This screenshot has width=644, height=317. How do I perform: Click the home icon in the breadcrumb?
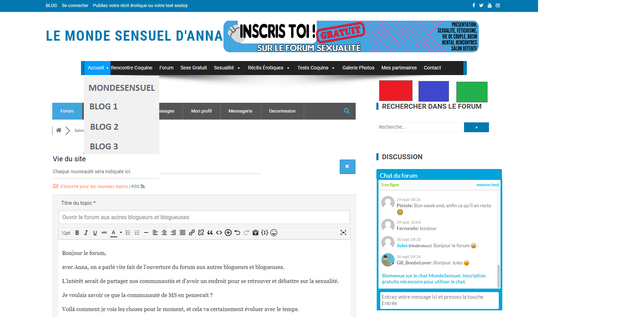(x=59, y=130)
